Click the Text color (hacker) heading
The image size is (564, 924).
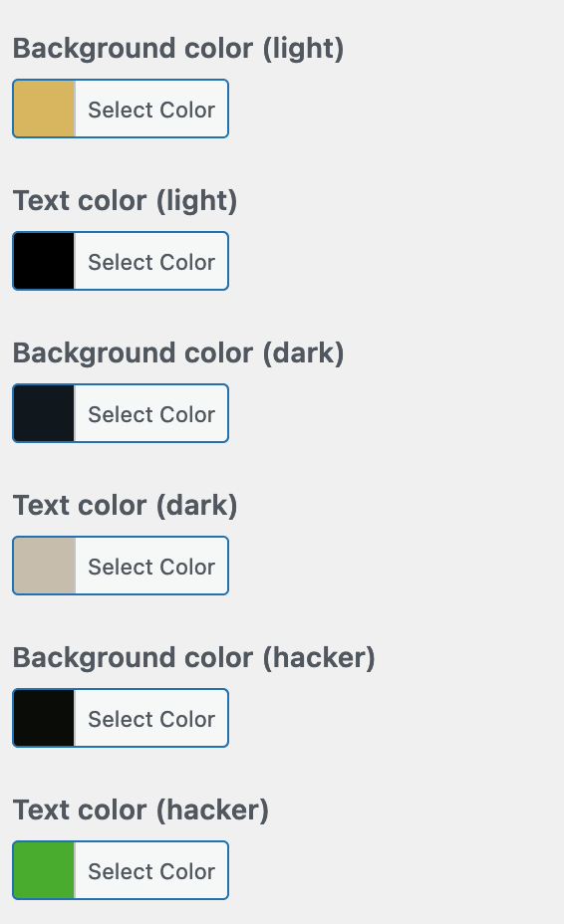point(141,809)
